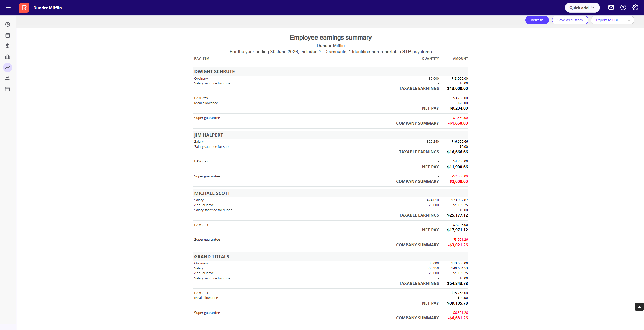Click Michael Scott's salary quantity 474.010
The image size is (644, 330).
[x=433, y=200]
